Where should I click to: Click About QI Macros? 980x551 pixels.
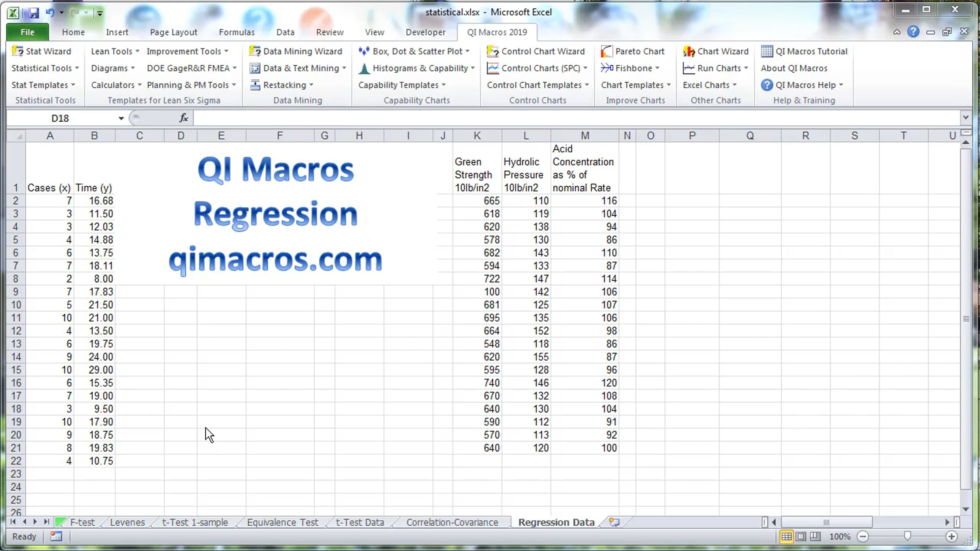point(794,68)
